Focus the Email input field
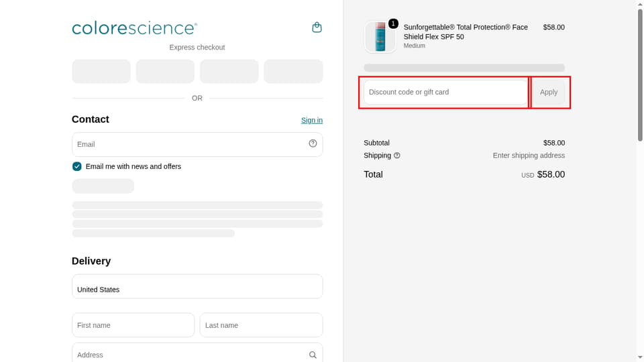 197,145
